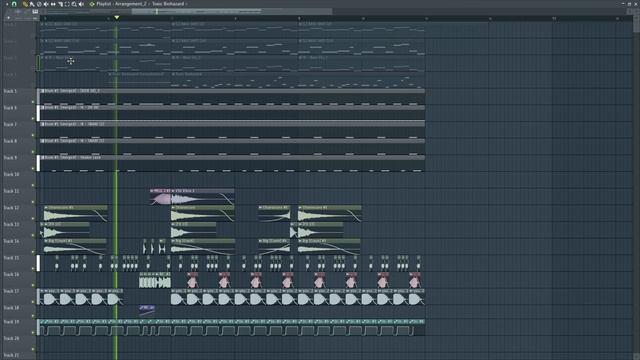Open the clip menu of Track 5 pattern
This screenshot has width=640, height=360.
click(42, 91)
